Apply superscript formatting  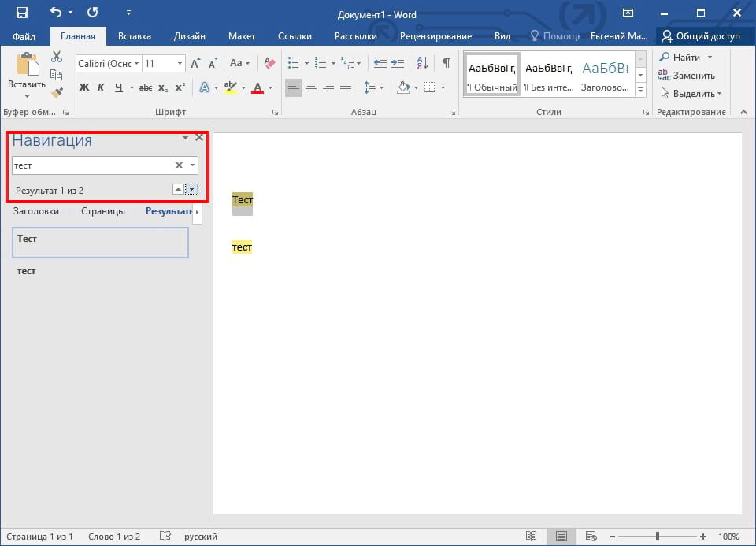tap(180, 87)
